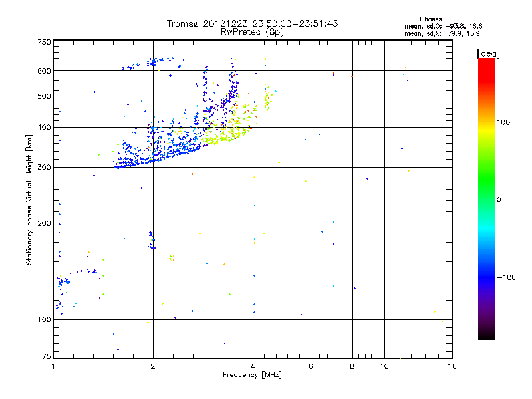Click the x-axis tick label '10'
The height and width of the screenshot is (399, 532).
[384, 366]
